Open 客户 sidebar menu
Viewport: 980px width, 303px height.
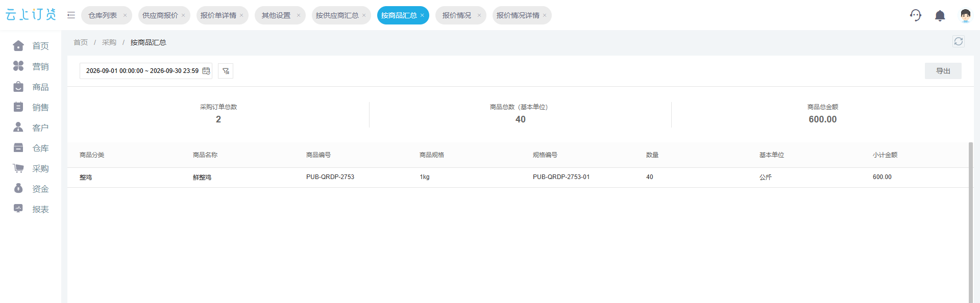[x=31, y=128]
